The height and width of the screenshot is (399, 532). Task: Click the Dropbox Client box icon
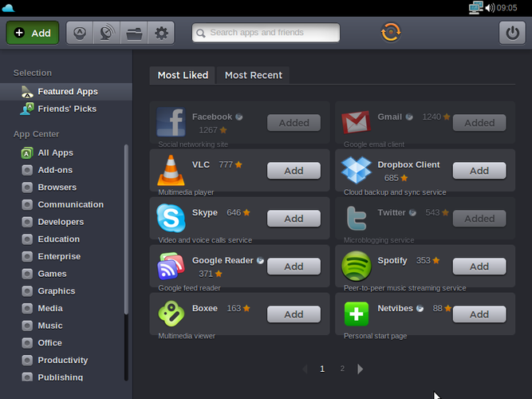(357, 170)
